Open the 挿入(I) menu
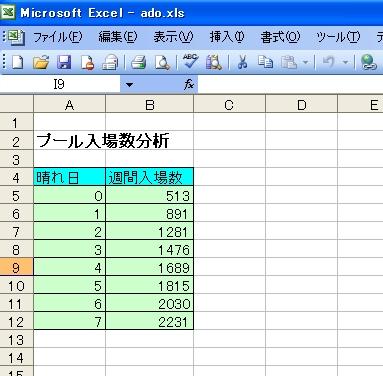 tap(227, 37)
